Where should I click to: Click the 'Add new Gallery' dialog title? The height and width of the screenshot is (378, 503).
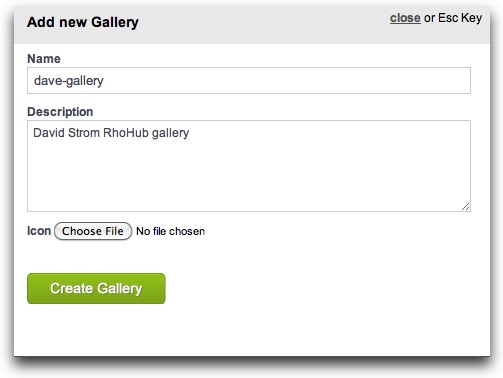click(x=83, y=22)
